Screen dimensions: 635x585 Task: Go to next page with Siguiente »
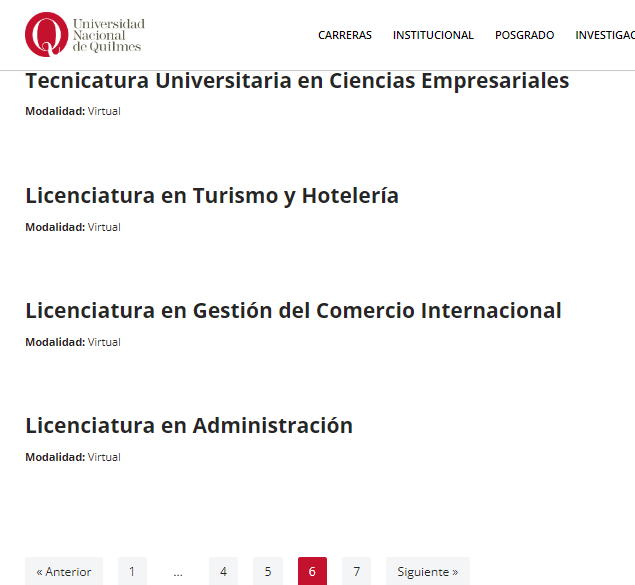(x=428, y=571)
